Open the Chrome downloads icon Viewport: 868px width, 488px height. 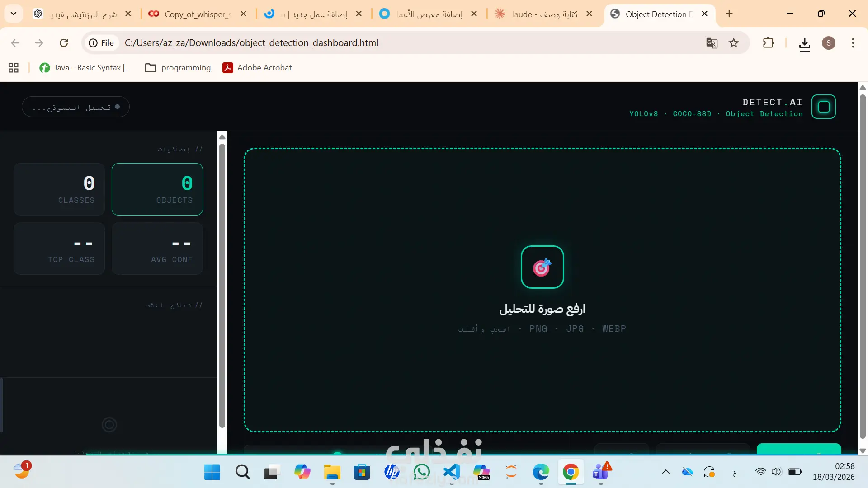804,44
